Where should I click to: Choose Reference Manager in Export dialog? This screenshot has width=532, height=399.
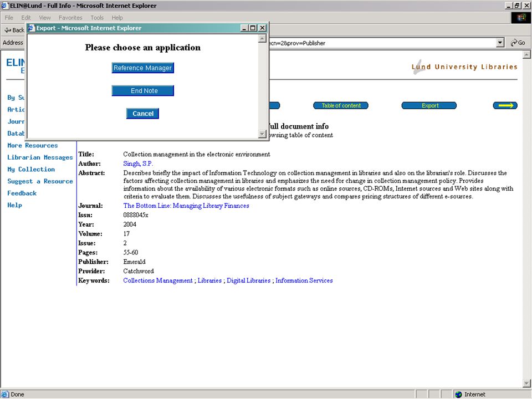pyautogui.click(x=143, y=68)
